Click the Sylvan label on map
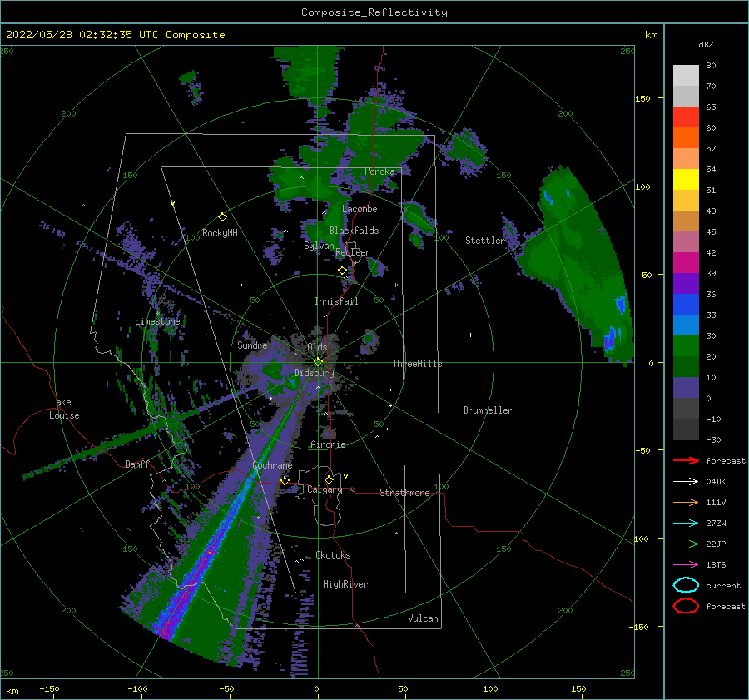This screenshot has height=700, width=749. point(319,246)
